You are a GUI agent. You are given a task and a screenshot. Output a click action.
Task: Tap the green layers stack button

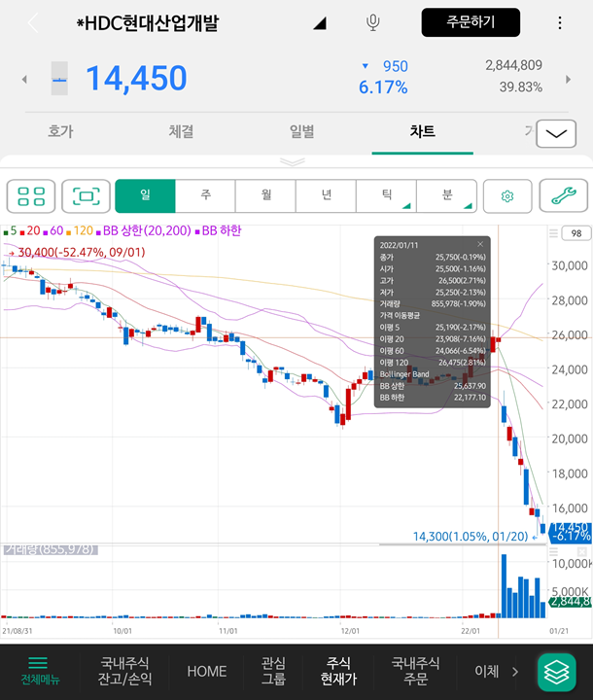click(x=557, y=672)
